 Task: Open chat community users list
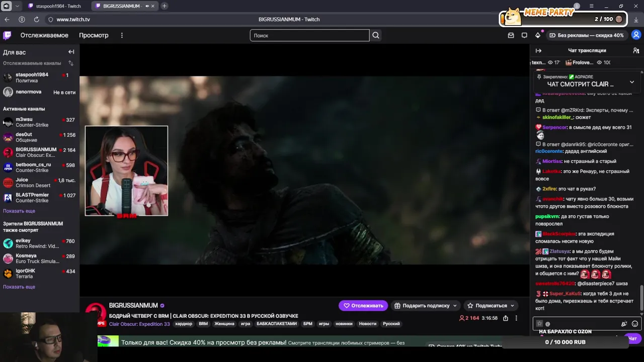636,50
